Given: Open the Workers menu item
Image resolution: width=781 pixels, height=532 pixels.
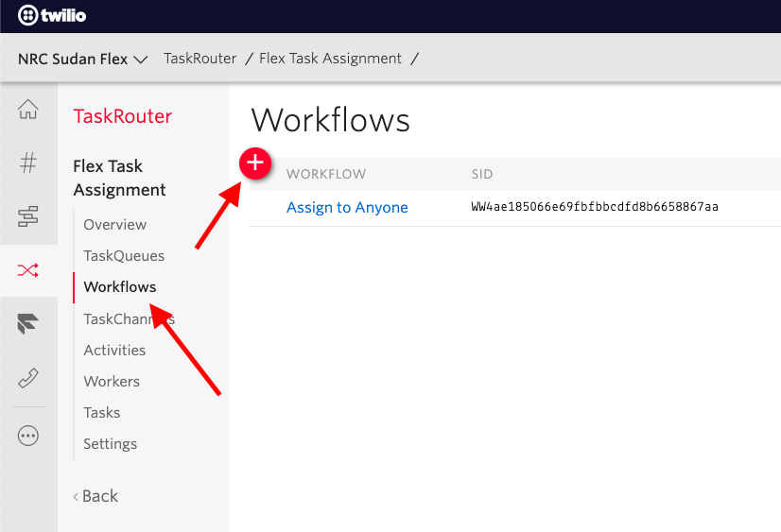Looking at the screenshot, I should point(112,381).
